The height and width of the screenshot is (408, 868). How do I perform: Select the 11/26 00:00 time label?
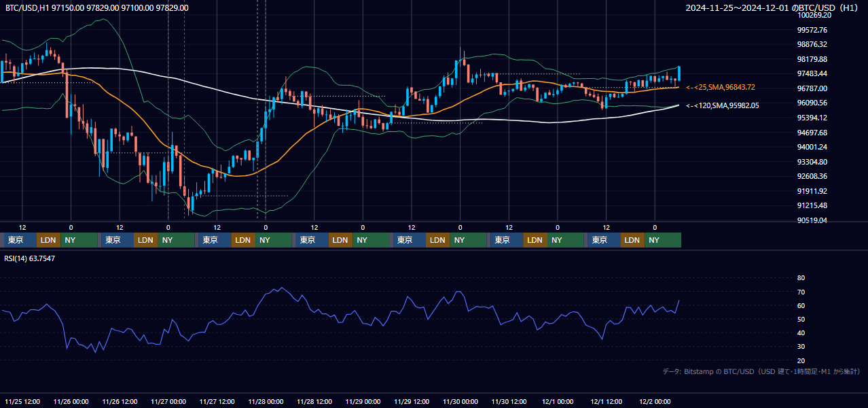click(71, 401)
